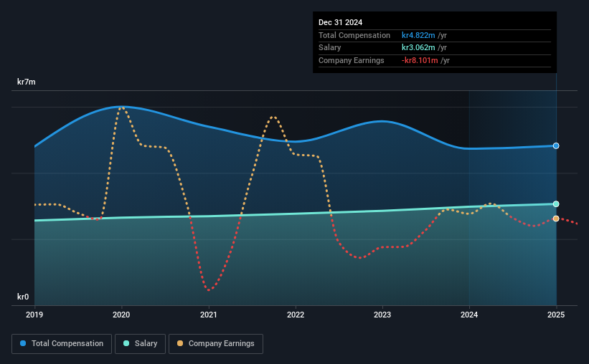
Task: Toggle the Total Compensation legend button
Action: pos(62,344)
